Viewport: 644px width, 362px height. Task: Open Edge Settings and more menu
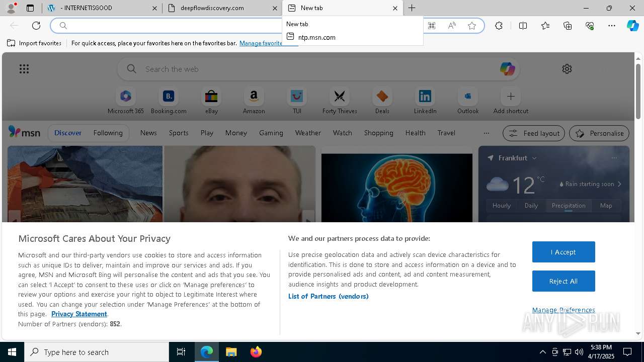pyautogui.click(x=612, y=26)
